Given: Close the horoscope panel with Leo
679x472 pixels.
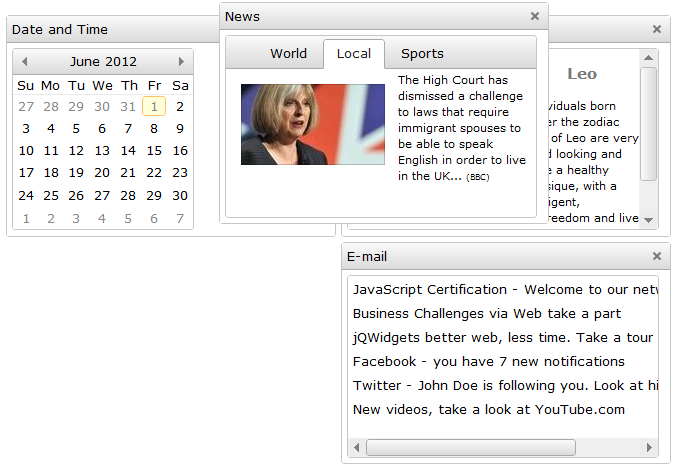Looking at the screenshot, I should pyautogui.click(x=656, y=30).
